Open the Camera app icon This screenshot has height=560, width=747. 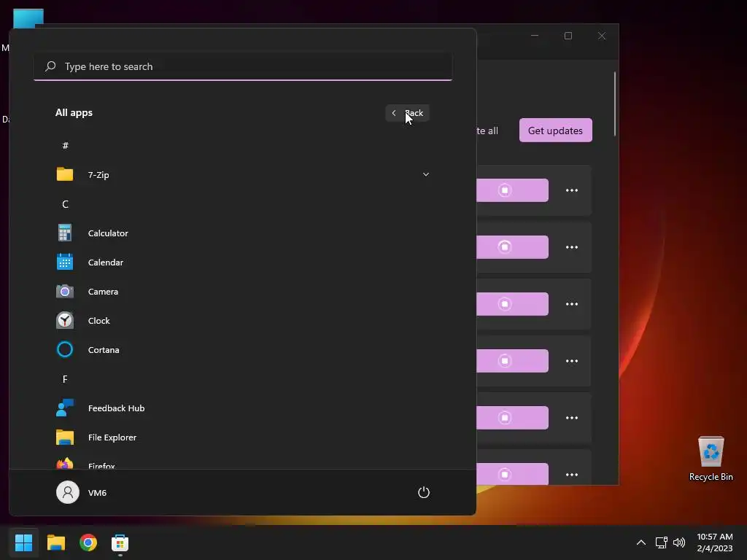(65, 291)
